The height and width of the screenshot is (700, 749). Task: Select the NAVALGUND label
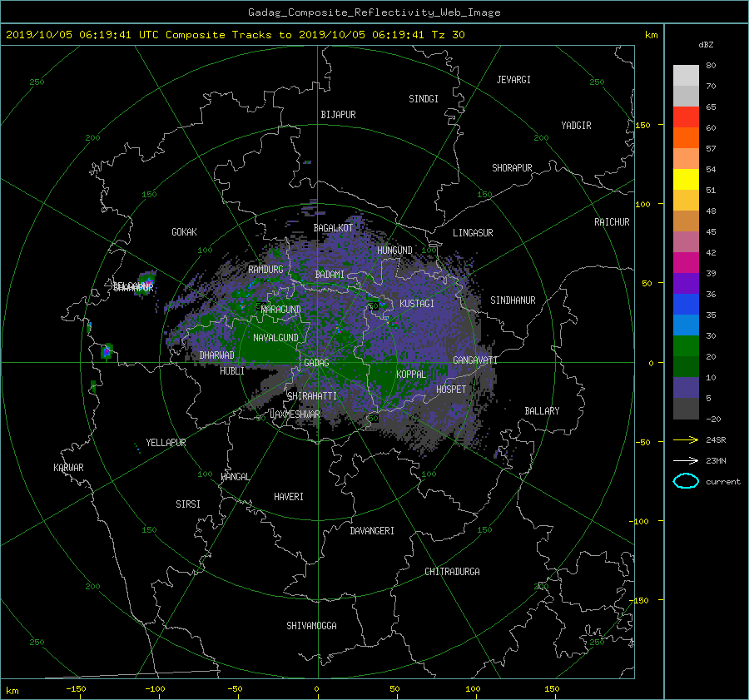pyautogui.click(x=275, y=338)
